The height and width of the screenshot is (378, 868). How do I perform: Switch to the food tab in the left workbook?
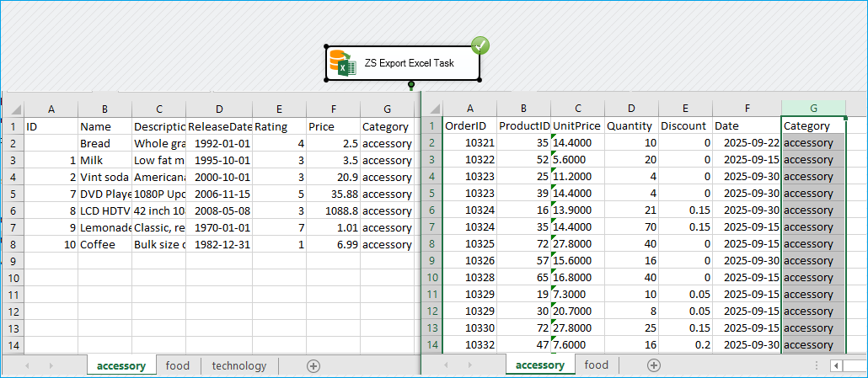click(178, 366)
